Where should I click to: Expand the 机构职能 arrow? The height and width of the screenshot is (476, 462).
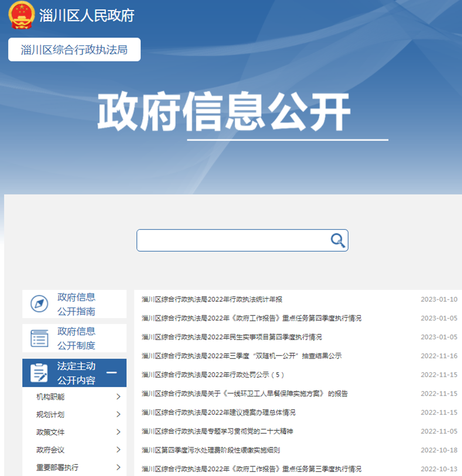pyautogui.click(x=118, y=397)
